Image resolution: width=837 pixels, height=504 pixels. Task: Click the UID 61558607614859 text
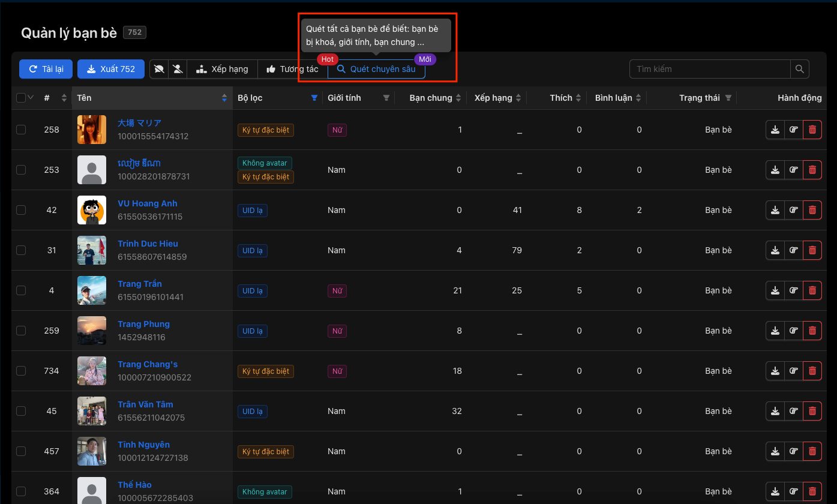(152, 257)
